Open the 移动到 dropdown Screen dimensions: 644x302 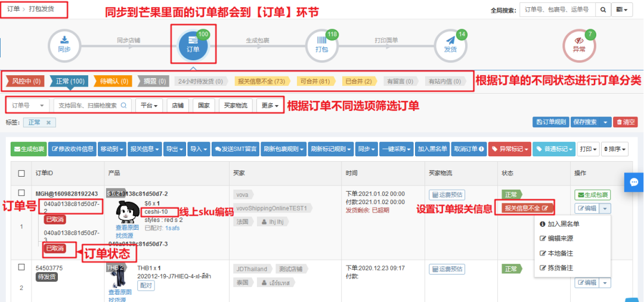point(112,149)
